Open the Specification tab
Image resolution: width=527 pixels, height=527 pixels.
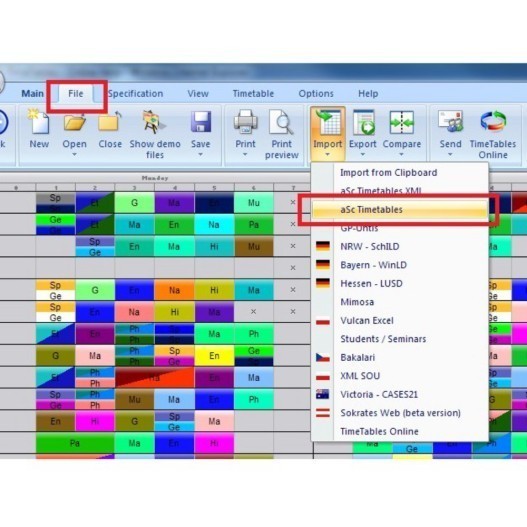click(x=135, y=93)
